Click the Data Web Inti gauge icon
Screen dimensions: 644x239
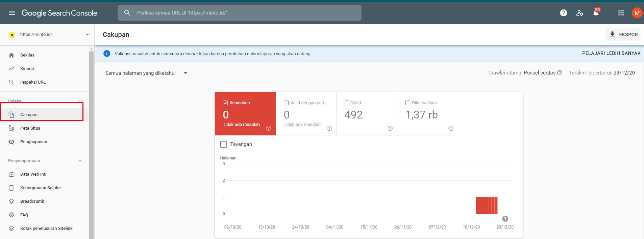(x=11, y=174)
